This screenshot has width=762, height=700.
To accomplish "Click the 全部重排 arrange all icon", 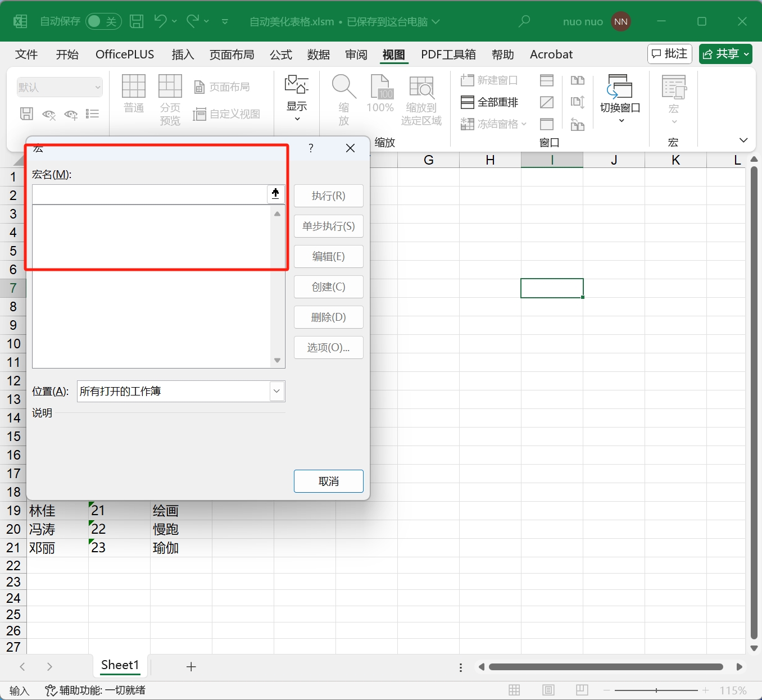I will pos(468,102).
